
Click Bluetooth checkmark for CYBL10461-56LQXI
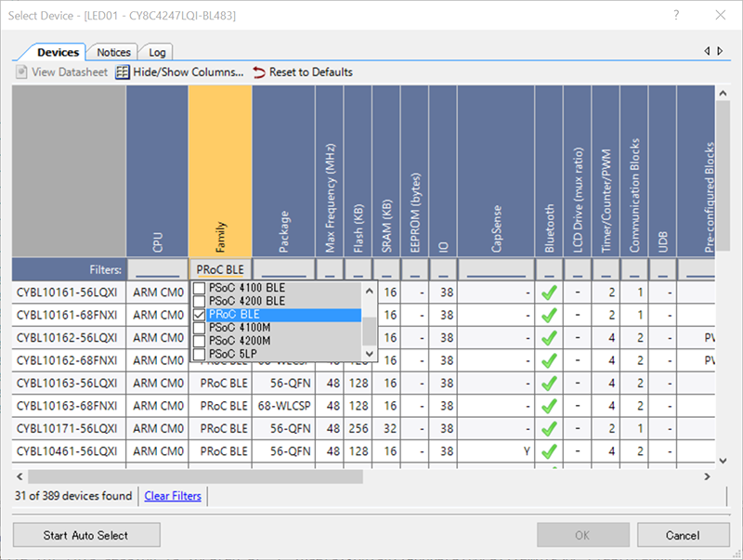(549, 451)
